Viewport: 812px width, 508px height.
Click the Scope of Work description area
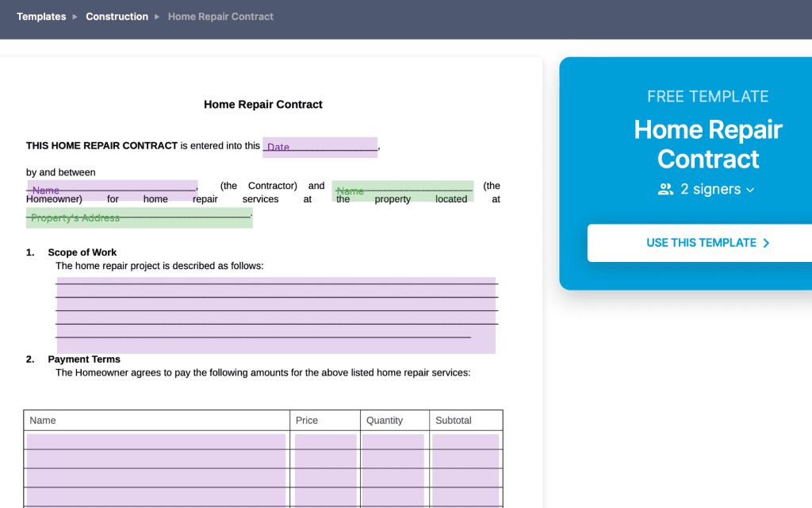pos(275,311)
